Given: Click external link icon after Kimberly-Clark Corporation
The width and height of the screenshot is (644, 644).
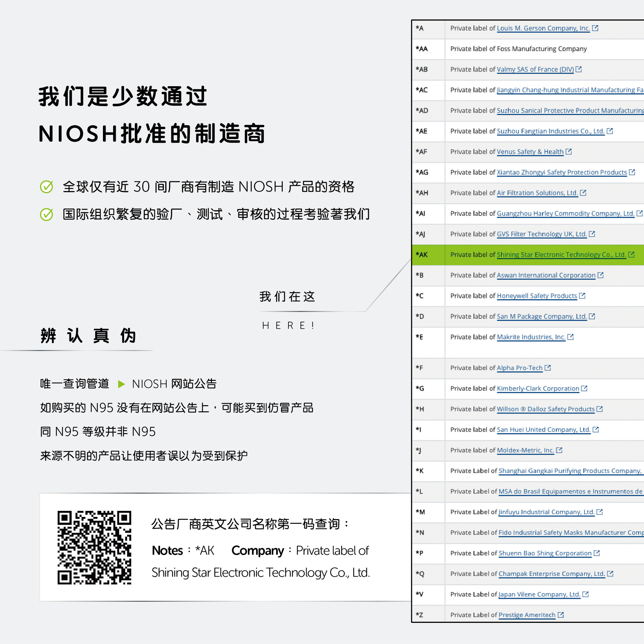Looking at the screenshot, I should [584, 388].
